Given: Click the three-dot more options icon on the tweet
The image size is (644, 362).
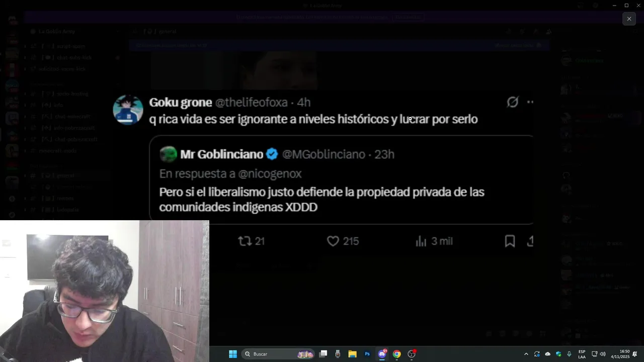Looking at the screenshot, I should coord(530,102).
